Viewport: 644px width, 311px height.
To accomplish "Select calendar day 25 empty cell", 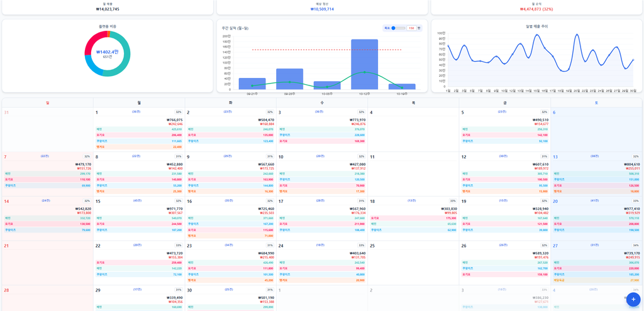I will [x=413, y=263].
